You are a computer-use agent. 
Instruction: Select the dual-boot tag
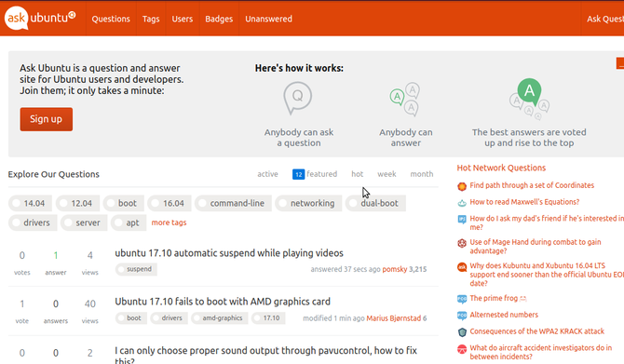[x=375, y=203]
